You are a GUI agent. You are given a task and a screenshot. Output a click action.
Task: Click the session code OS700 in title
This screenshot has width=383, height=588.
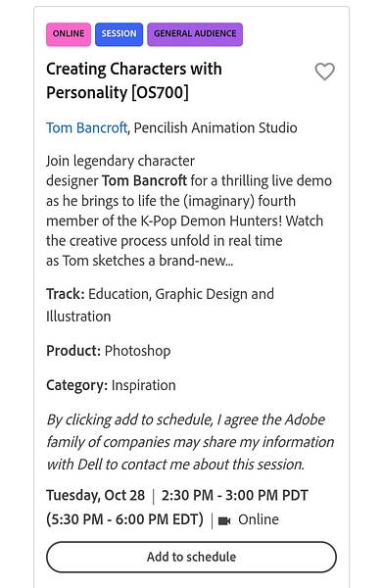click(160, 93)
